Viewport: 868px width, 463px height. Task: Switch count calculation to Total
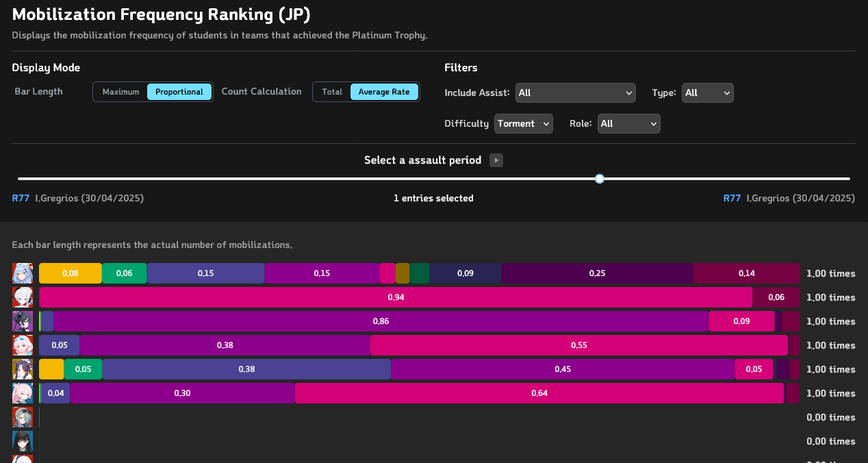[x=332, y=92]
